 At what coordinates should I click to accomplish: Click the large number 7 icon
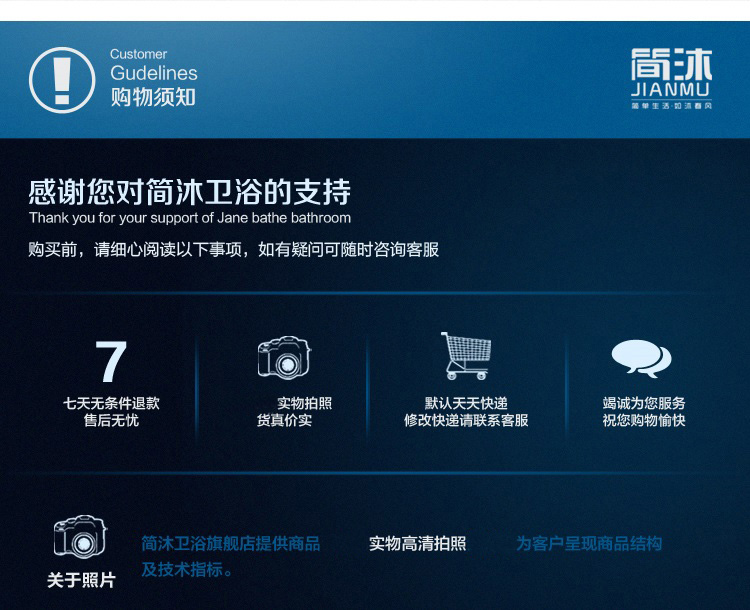(111, 361)
